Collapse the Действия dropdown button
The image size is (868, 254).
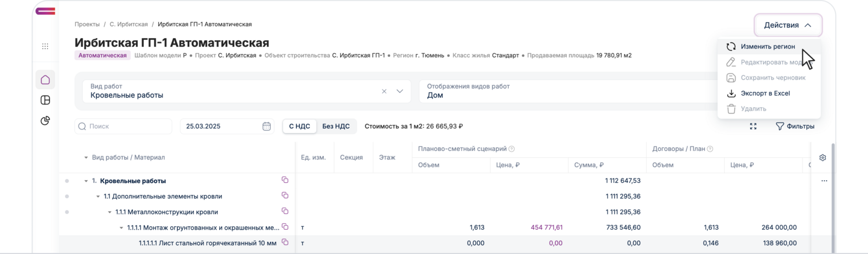coord(787,25)
